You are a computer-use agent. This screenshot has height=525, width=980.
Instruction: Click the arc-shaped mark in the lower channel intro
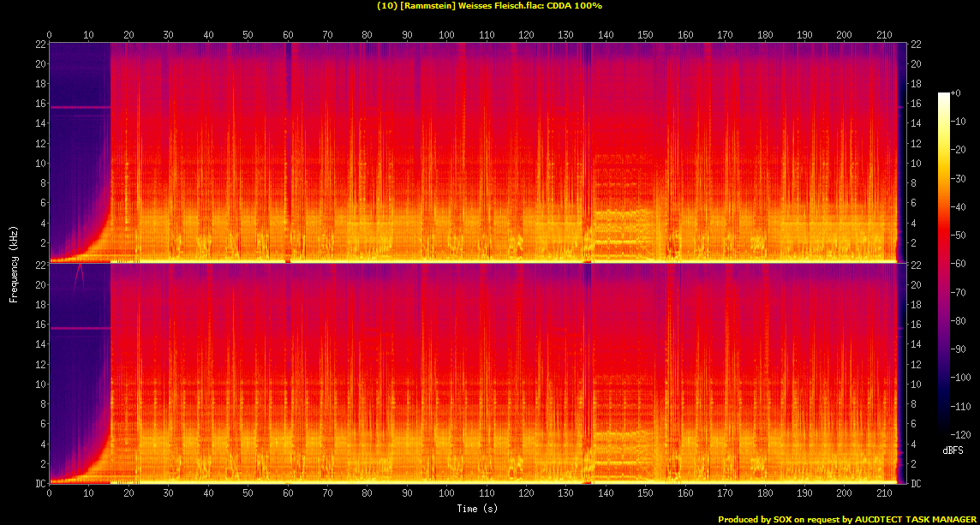point(79,274)
